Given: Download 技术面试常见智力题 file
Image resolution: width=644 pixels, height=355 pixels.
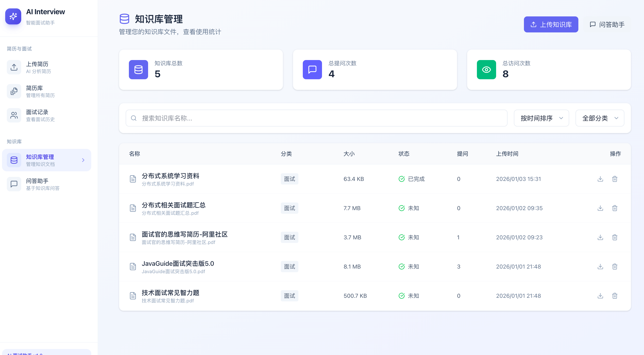Looking at the screenshot, I should pos(600,296).
